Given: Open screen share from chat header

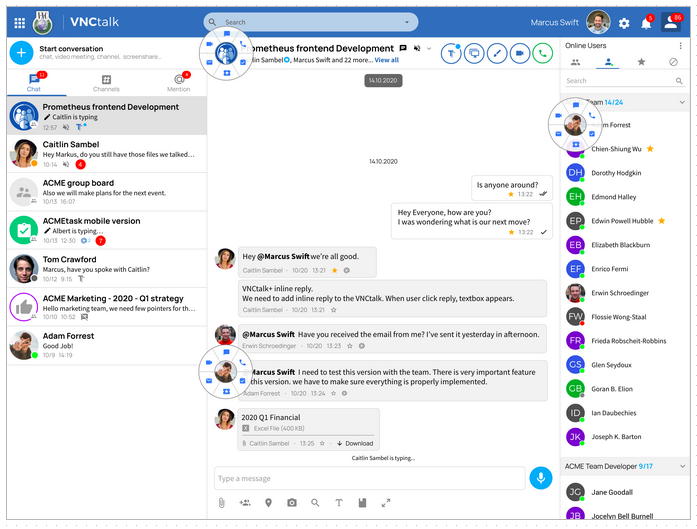Looking at the screenshot, I should (474, 53).
